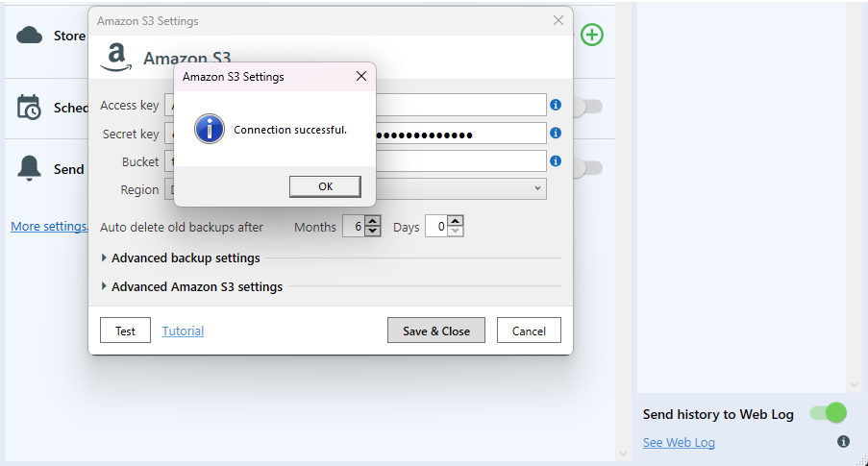The width and height of the screenshot is (868, 466).
Task: Click the main panel scroll down arrow
Action: click(x=623, y=454)
